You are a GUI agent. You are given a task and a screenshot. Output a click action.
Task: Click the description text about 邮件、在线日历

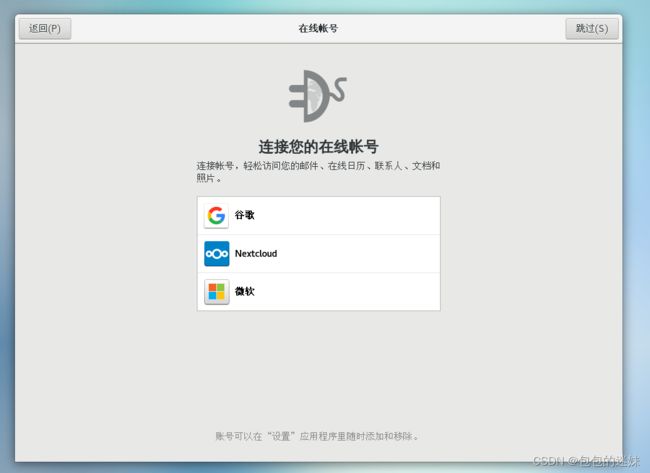318,172
